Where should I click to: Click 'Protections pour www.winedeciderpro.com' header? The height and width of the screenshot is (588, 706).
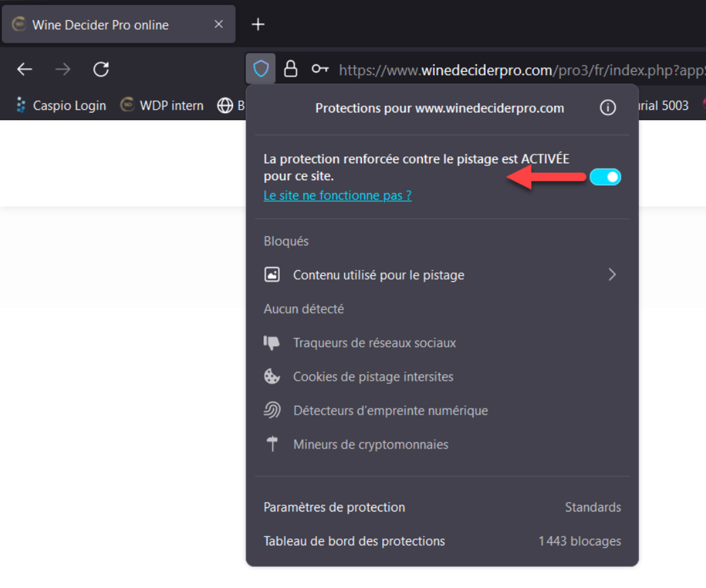pyautogui.click(x=440, y=108)
